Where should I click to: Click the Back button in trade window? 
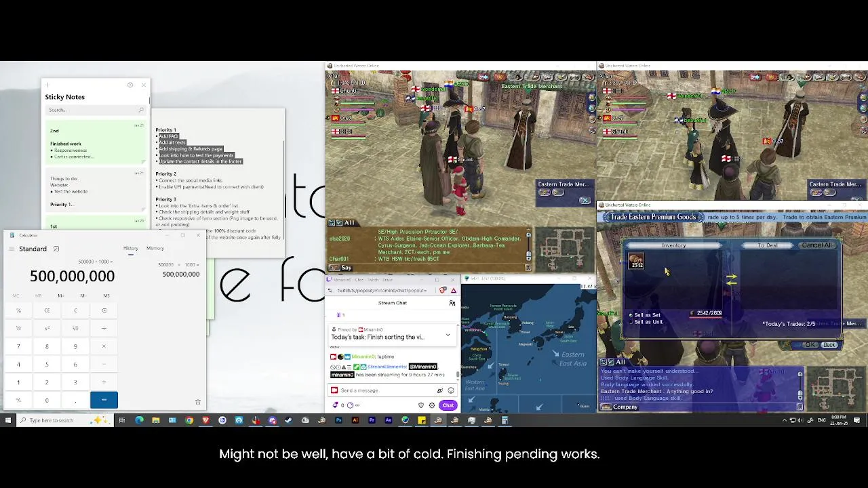[x=829, y=345]
